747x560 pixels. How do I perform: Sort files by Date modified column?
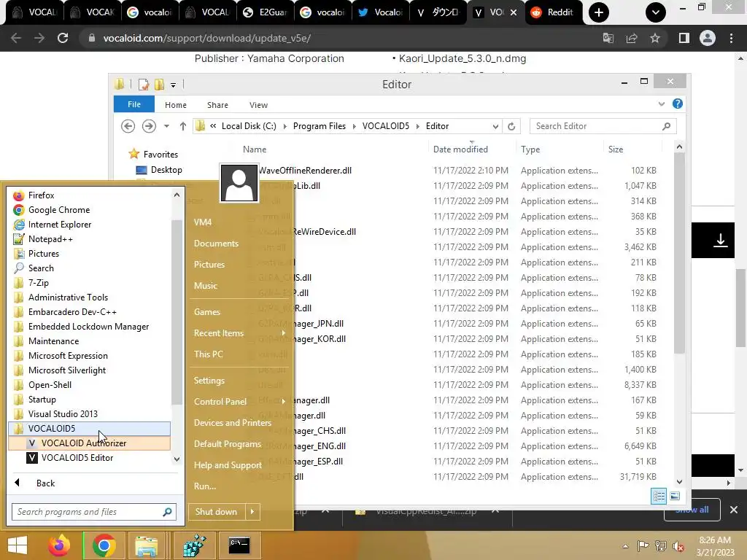coord(460,149)
